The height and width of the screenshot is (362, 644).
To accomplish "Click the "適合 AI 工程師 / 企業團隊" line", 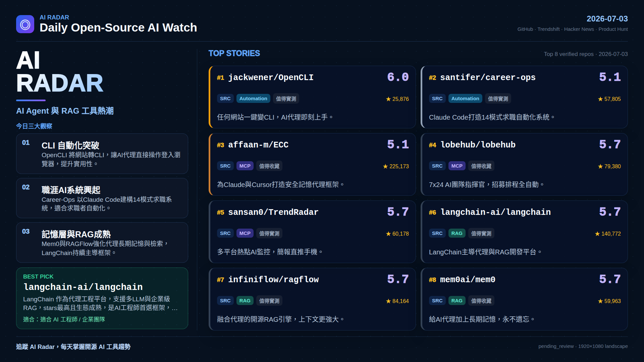I will point(64,319).
